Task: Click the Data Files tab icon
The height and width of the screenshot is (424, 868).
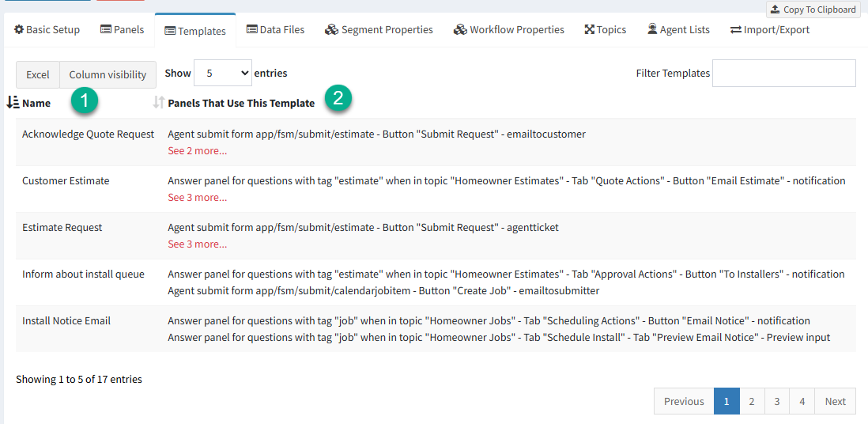Action: (x=252, y=29)
